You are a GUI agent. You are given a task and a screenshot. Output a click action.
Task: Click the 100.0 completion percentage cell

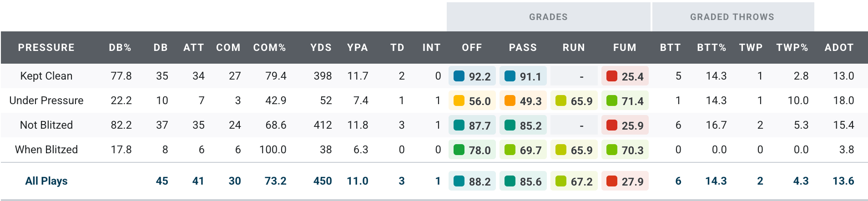pos(273,150)
